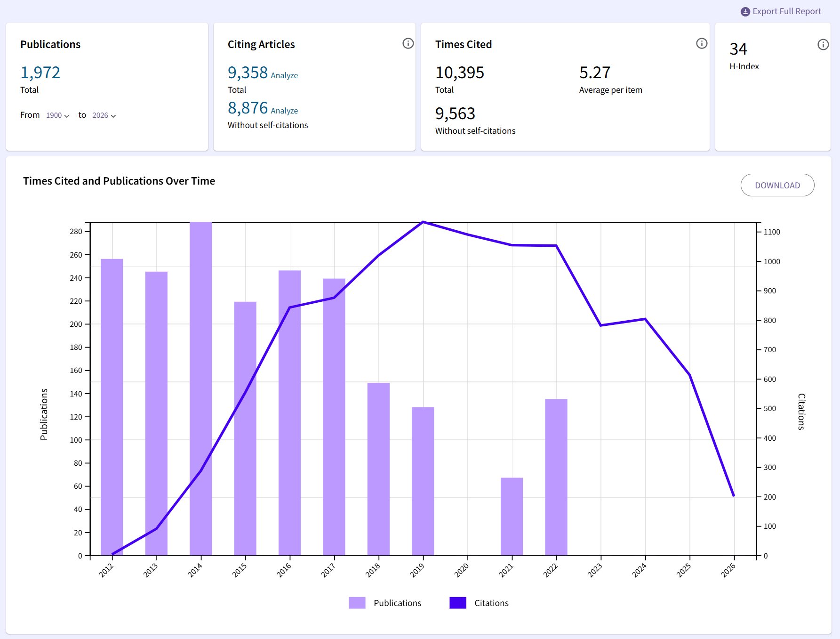Screen dimensions: 840x639
Task: Click the 2016 publications bar
Action: point(289,413)
